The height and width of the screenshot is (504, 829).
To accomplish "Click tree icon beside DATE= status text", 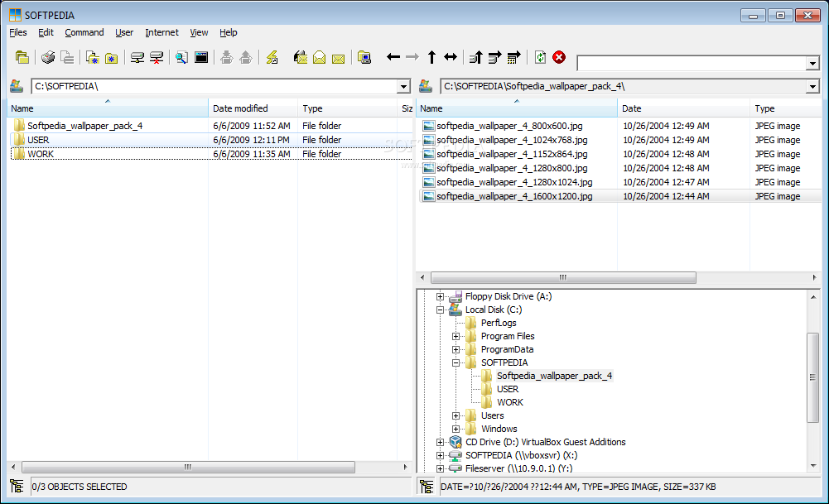I will click(x=427, y=486).
